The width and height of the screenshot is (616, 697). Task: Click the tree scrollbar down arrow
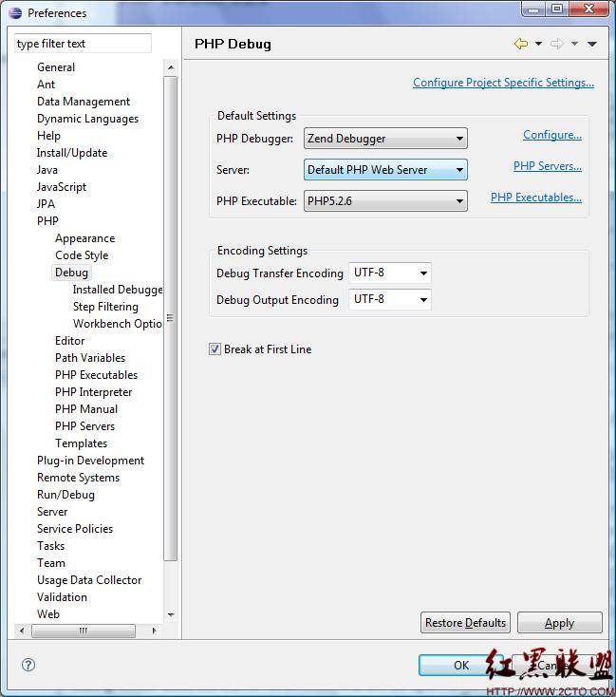pos(171,615)
